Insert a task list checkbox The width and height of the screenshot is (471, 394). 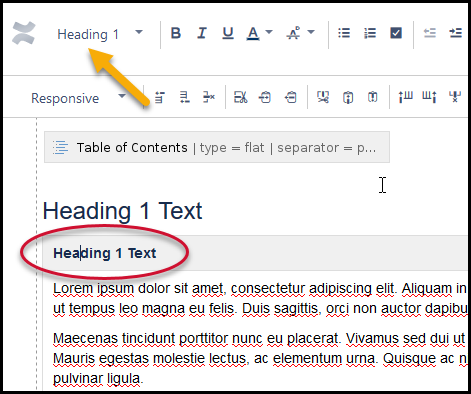coord(396,33)
